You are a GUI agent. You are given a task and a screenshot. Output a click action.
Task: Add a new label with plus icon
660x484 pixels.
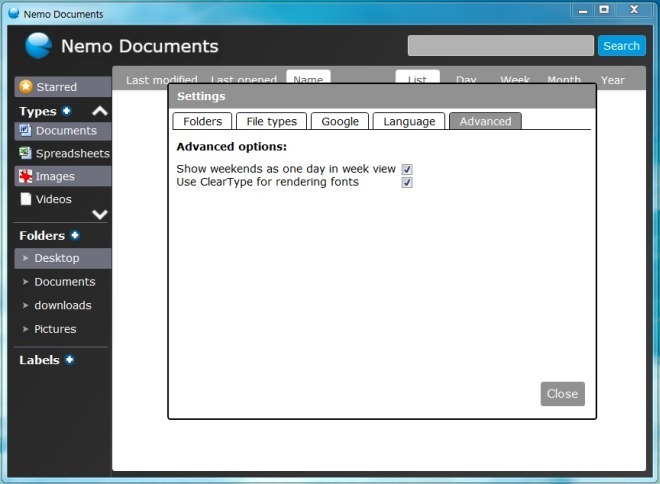[70, 359]
